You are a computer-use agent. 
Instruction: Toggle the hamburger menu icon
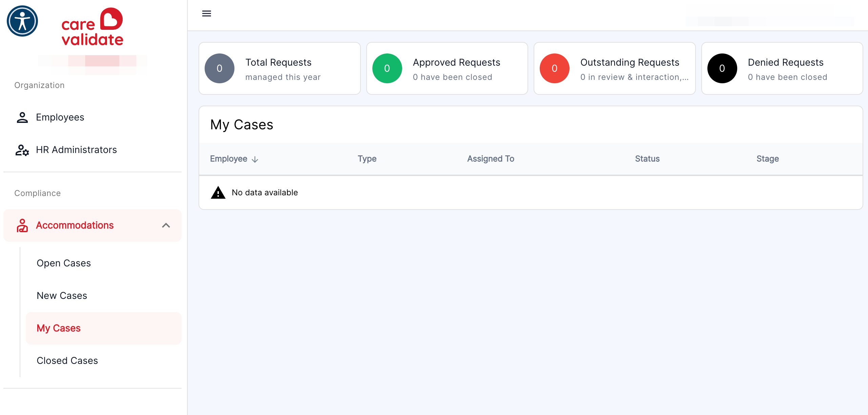207,14
